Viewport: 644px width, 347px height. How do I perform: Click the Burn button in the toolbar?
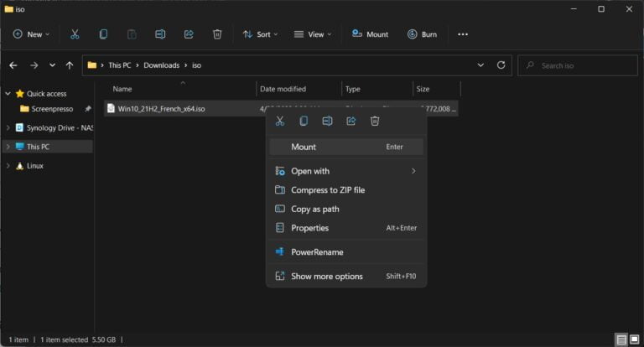click(422, 34)
